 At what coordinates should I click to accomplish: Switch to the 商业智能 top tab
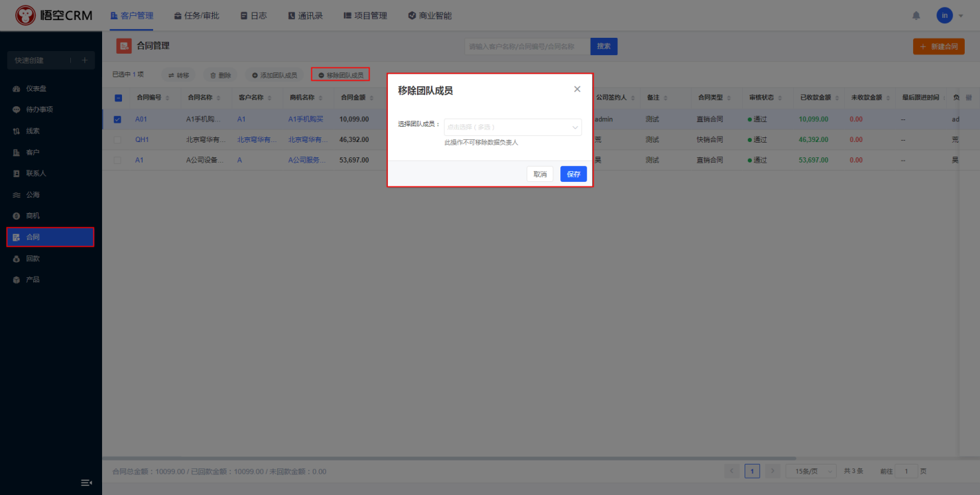tap(430, 15)
